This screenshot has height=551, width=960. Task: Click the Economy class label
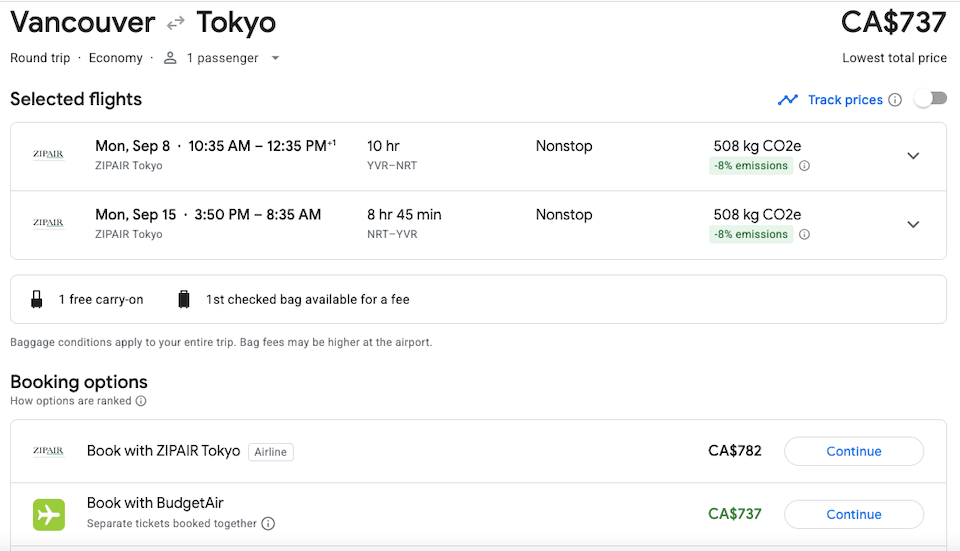[x=116, y=58]
